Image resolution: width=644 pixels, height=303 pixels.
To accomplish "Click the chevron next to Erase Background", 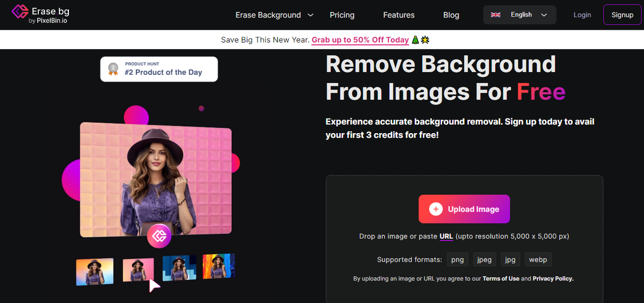I will coord(310,15).
